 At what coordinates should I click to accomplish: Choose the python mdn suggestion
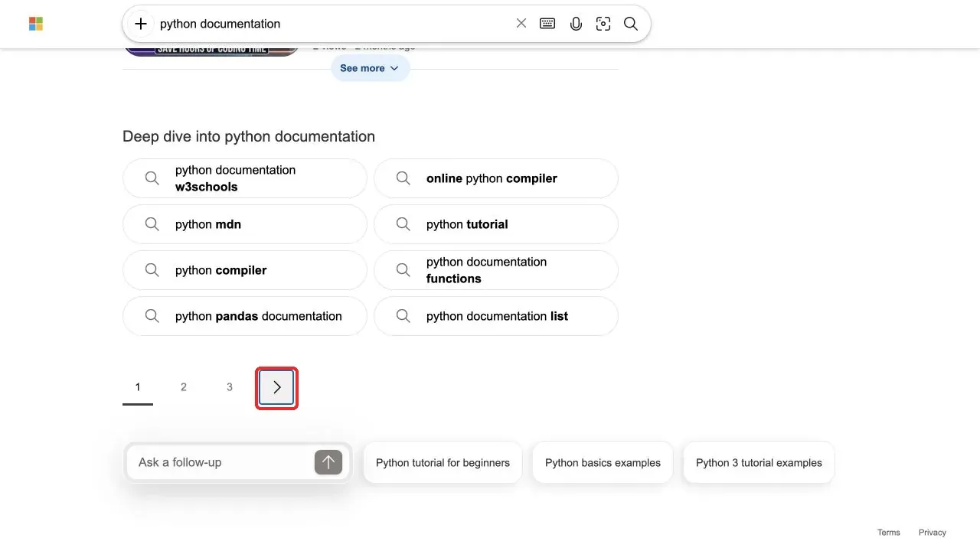(x=245, y=224)
